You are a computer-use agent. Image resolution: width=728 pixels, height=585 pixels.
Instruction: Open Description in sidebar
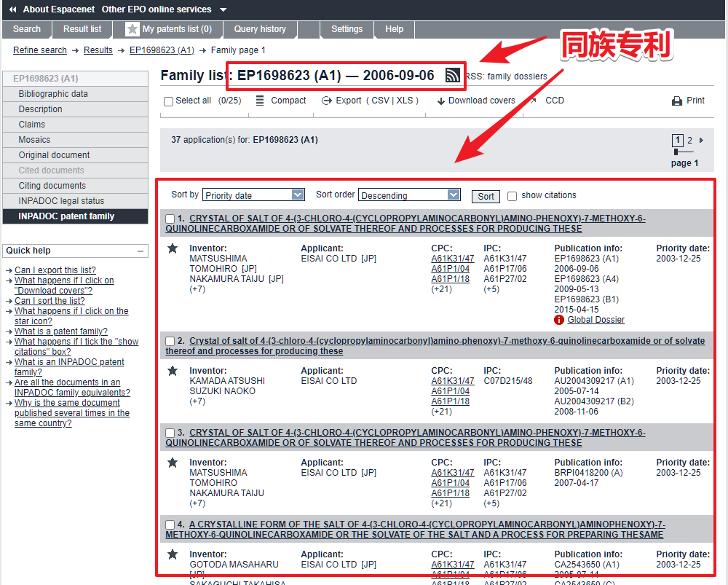point(75,109)
